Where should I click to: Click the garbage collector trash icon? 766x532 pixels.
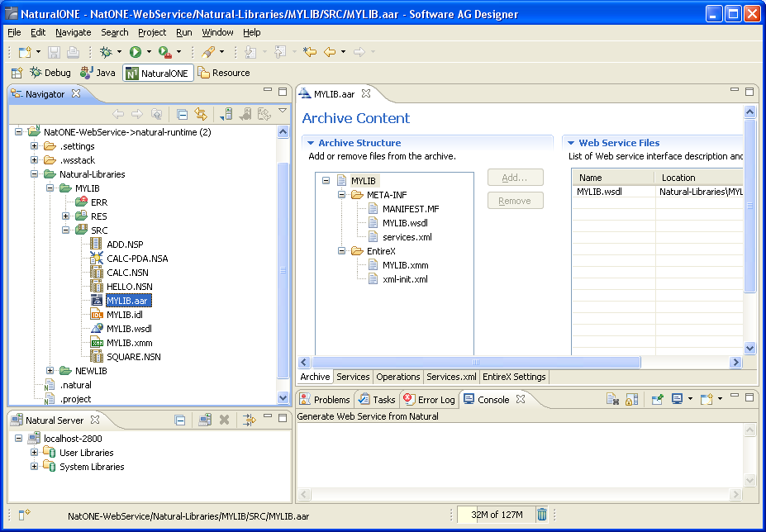542,515
